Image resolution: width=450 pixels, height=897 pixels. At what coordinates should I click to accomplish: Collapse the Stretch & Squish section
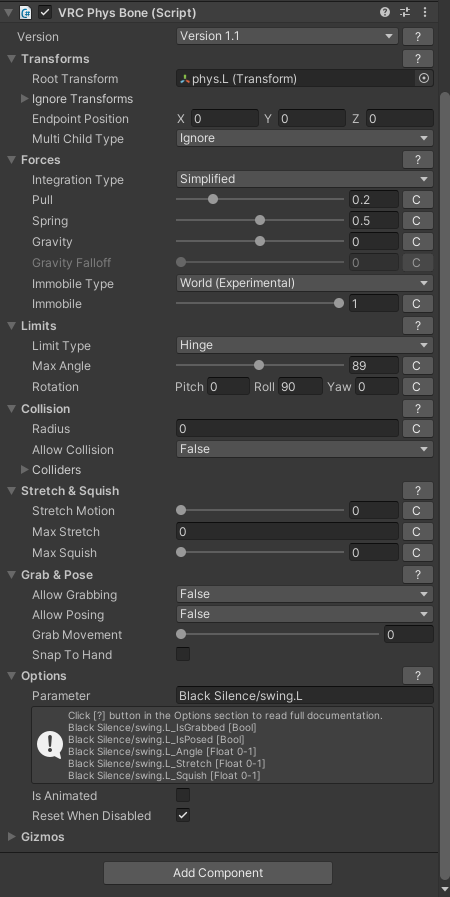click(11, 491)
